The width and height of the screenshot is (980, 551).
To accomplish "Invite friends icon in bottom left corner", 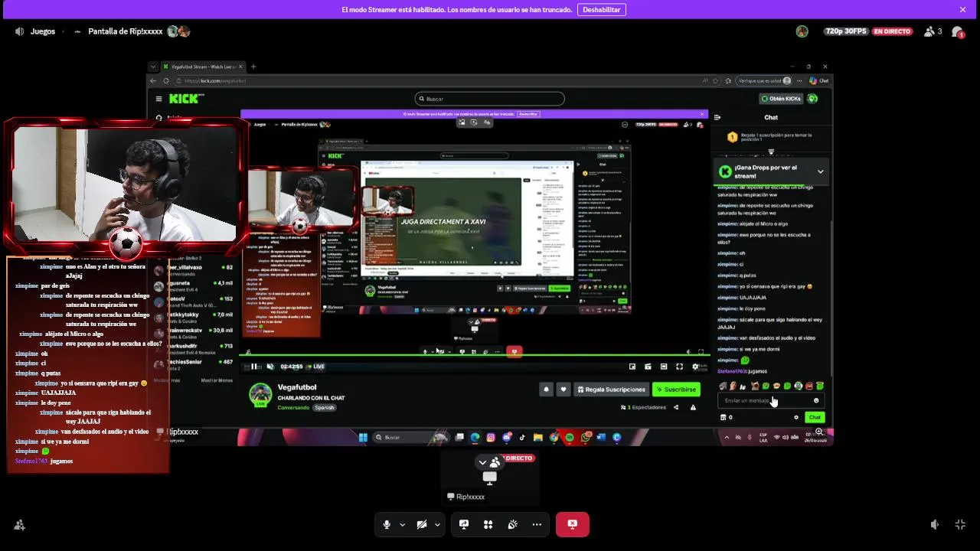I will pyautogui.click(x=19, y=524).
